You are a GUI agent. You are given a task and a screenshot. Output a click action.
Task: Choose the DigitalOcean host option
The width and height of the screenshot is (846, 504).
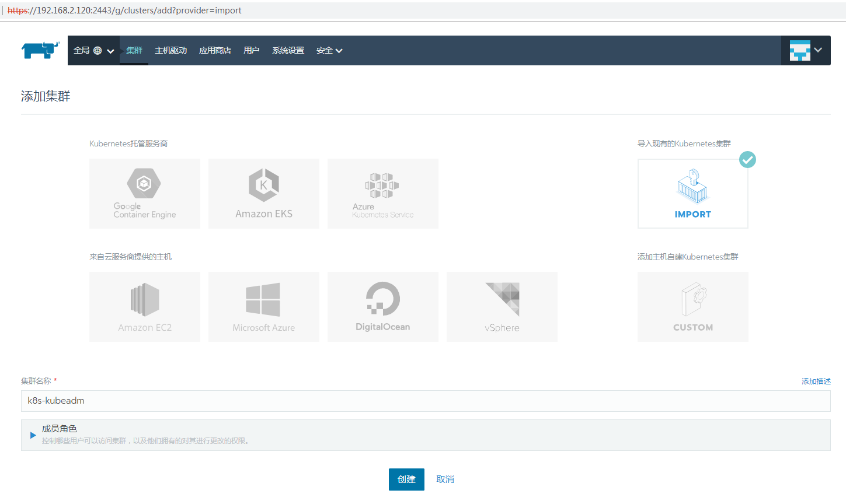tap(383, 307)
